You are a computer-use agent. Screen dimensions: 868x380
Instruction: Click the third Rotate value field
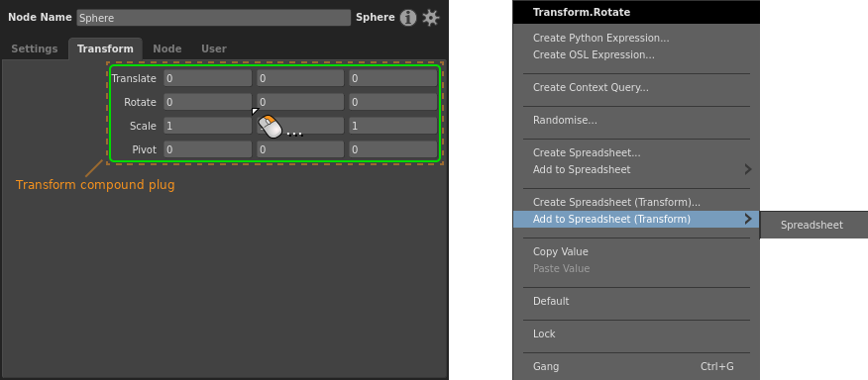[393, 102]
